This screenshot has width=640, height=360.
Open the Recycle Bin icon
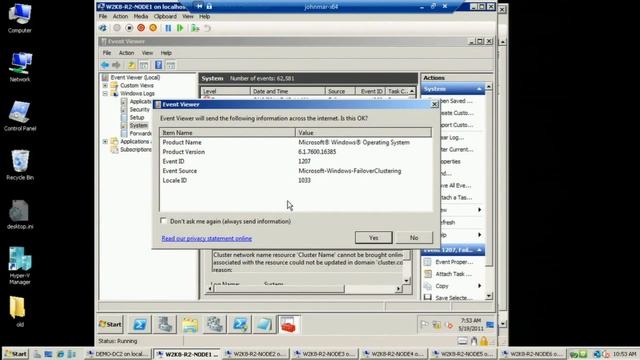pyautogui.click(x=20, y=165)
